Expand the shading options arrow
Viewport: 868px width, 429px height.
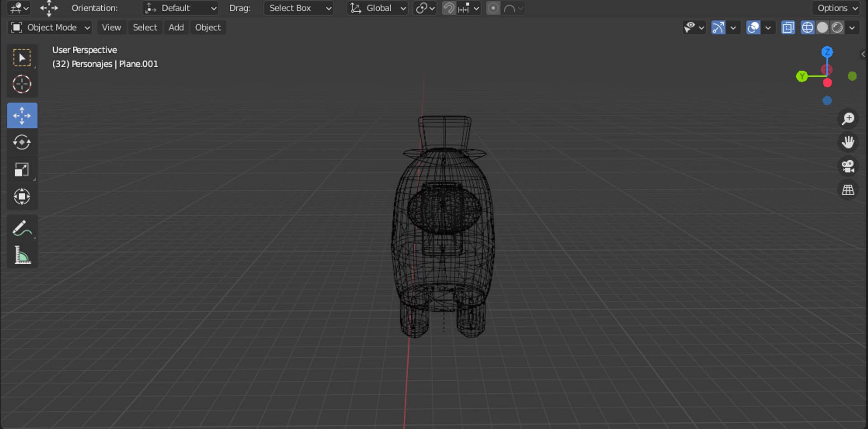(x=852, y=28)
